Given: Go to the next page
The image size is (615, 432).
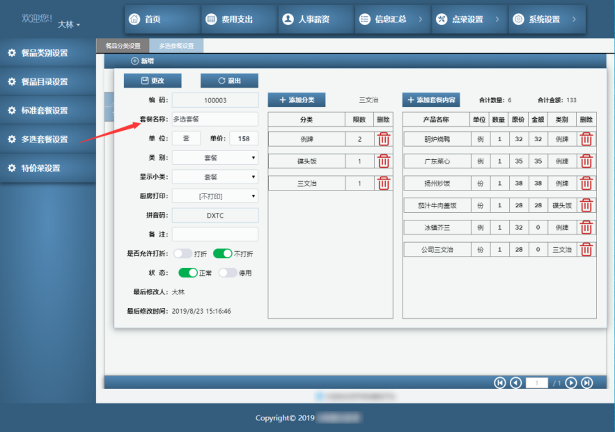Looking at the screenshot, I should [569, 382].
